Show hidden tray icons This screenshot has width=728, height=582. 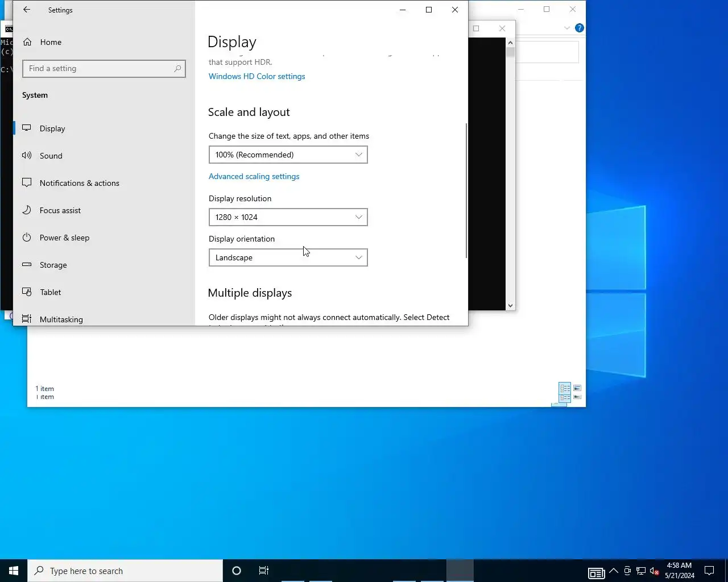pos(614,571)
